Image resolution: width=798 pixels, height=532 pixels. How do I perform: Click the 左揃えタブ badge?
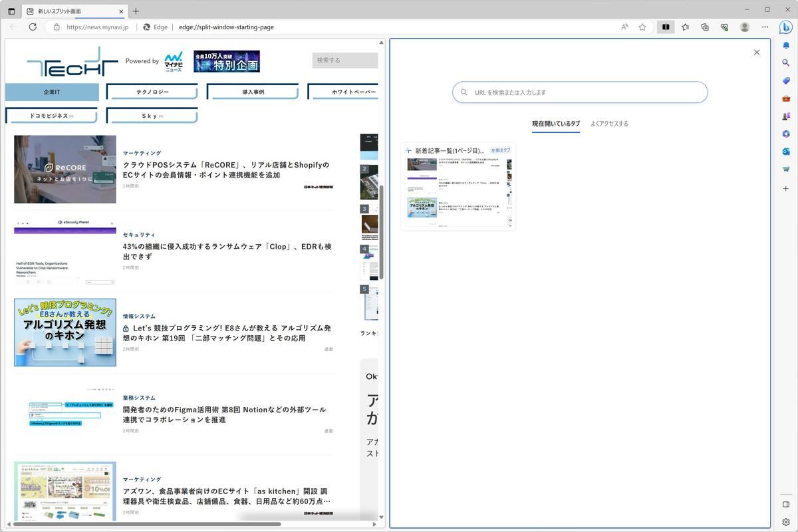tap(501, 150)
